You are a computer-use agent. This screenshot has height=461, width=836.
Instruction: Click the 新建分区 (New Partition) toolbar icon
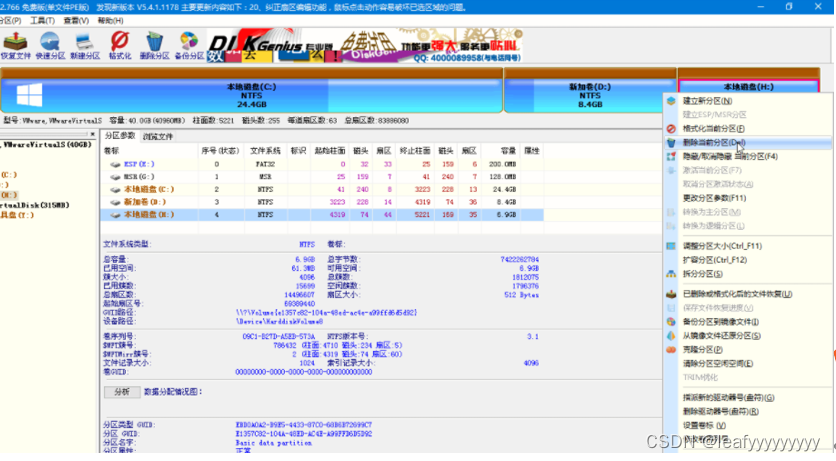[85, 45]
